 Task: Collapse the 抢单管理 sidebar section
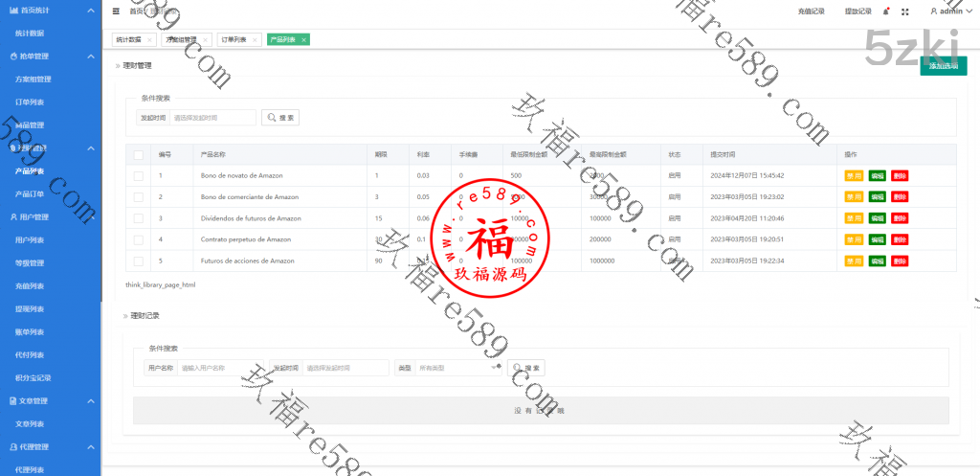pyautogui.click(x=91, y=57)
